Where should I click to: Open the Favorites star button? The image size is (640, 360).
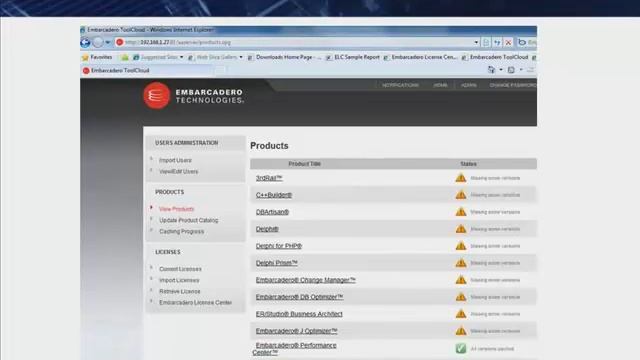97,58
